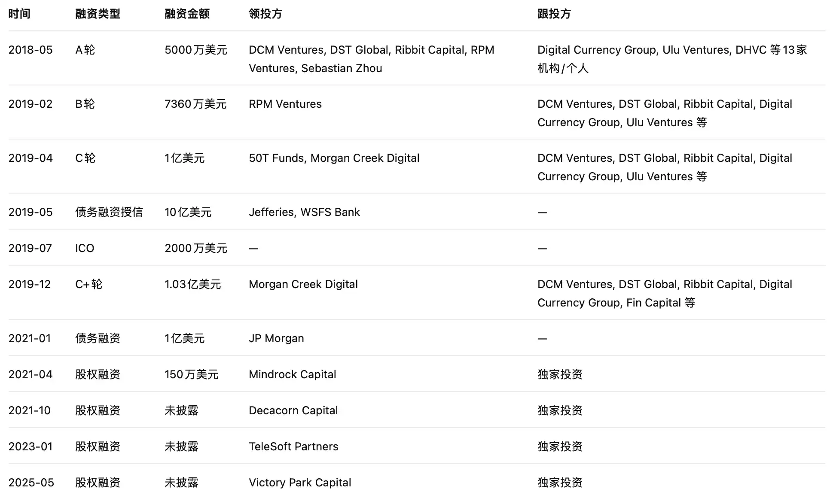Click the 跟投方 column header
836x504 pixels.
coord(554,14)
